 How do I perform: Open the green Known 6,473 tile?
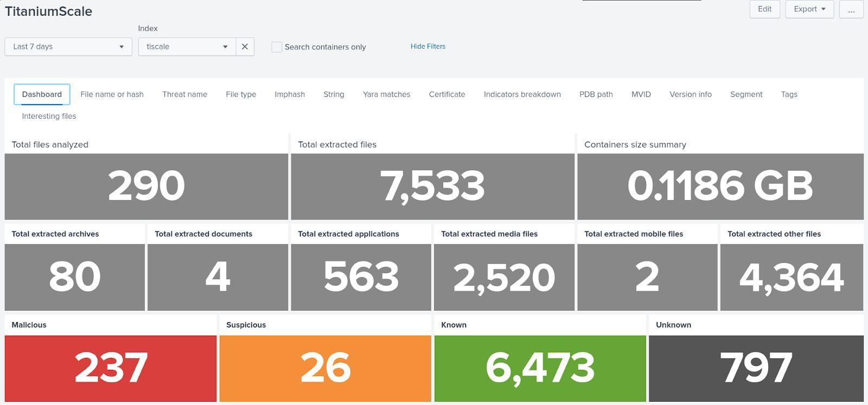pyautogui.click(x=540, y=368)
